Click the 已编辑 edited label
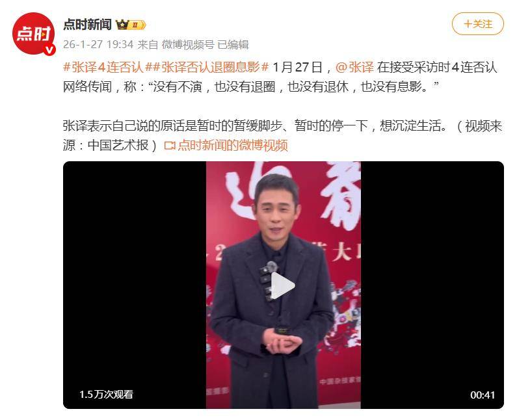This screenshot has height=420, width=517. (x=233, y=44)
